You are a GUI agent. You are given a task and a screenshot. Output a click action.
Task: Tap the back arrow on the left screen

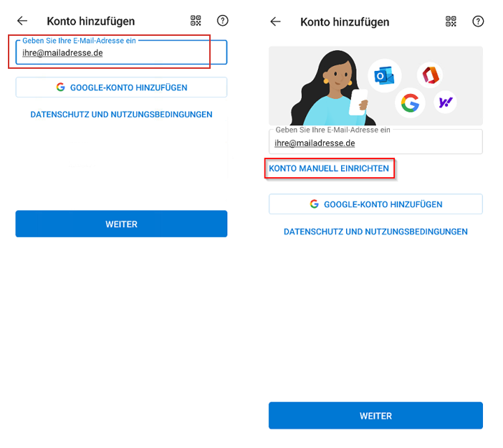pos(22,22)
